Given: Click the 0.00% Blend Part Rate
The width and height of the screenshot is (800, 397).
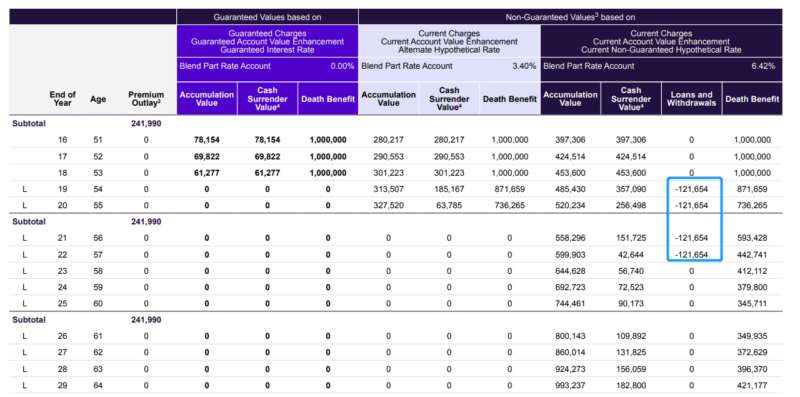Looking at the screenshot, I should point(342,66).
